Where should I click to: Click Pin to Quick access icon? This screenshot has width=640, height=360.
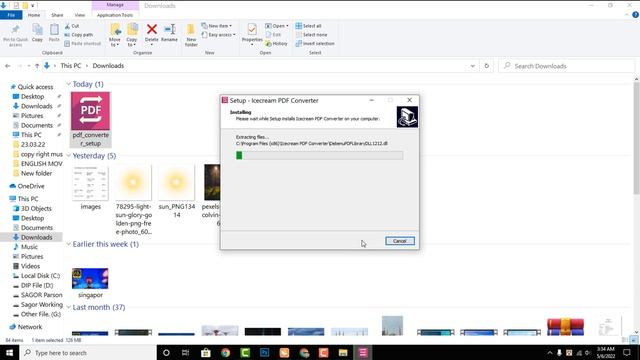pos(16,30)
